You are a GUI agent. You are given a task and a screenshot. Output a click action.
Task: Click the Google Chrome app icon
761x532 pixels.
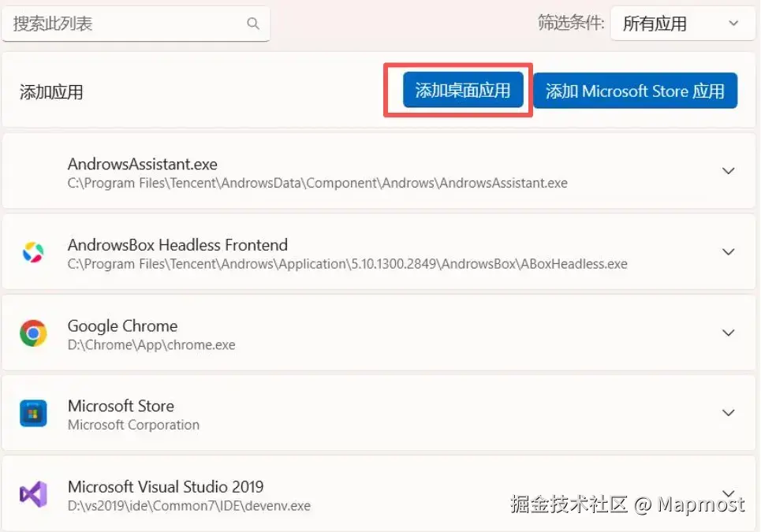[33, 333]
